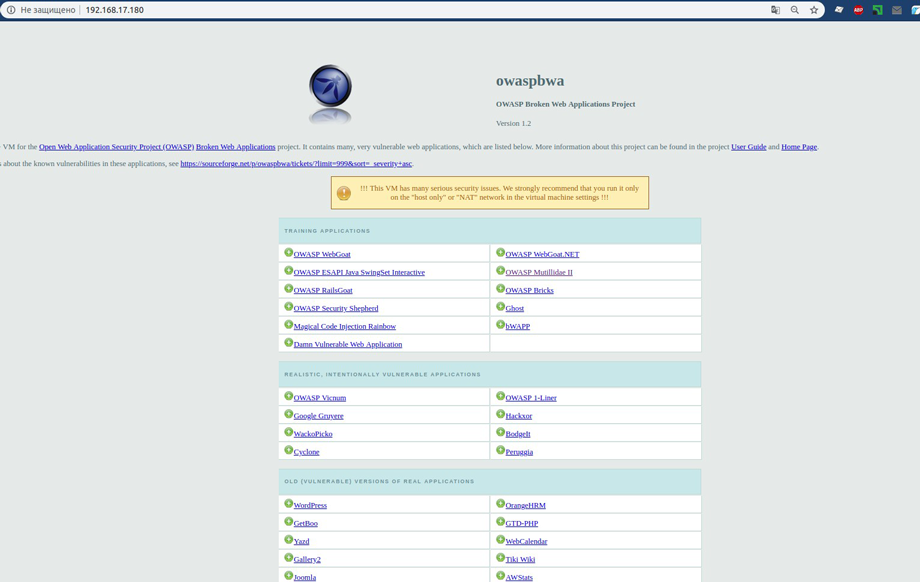Expand the plus icon beside OWASP WebGoat
The width and height of the screenshot is (920, 582).
coord(288,252)
